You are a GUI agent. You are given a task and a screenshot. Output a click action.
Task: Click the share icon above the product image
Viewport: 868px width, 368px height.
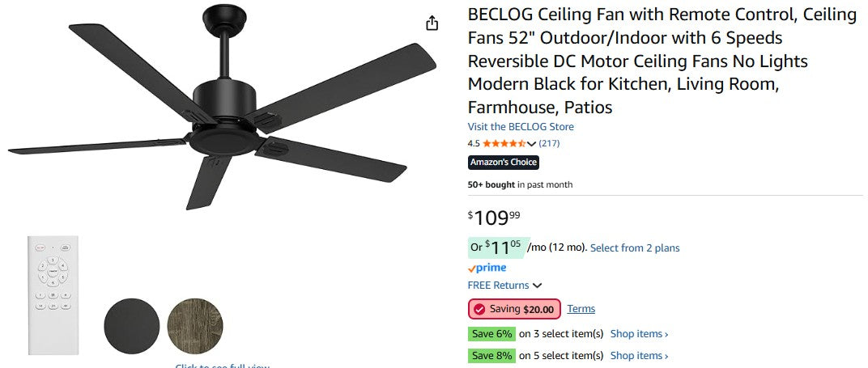tap(432, 23)
